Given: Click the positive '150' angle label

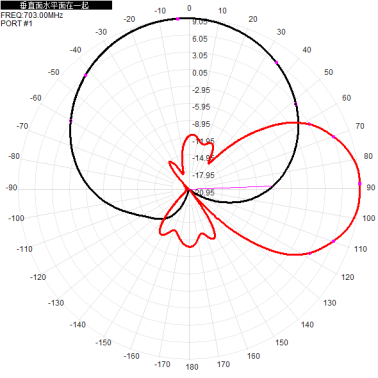Looking at the screenshot, I should coord(282,343).
